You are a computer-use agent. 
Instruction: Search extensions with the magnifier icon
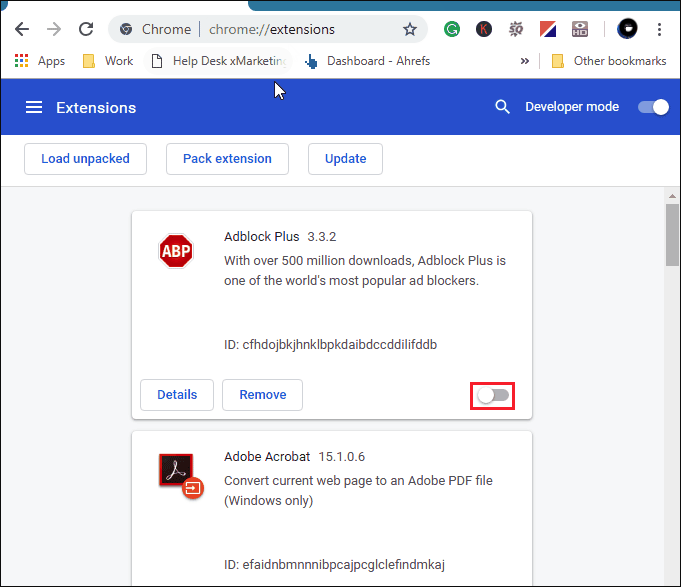tap(502, 107)
